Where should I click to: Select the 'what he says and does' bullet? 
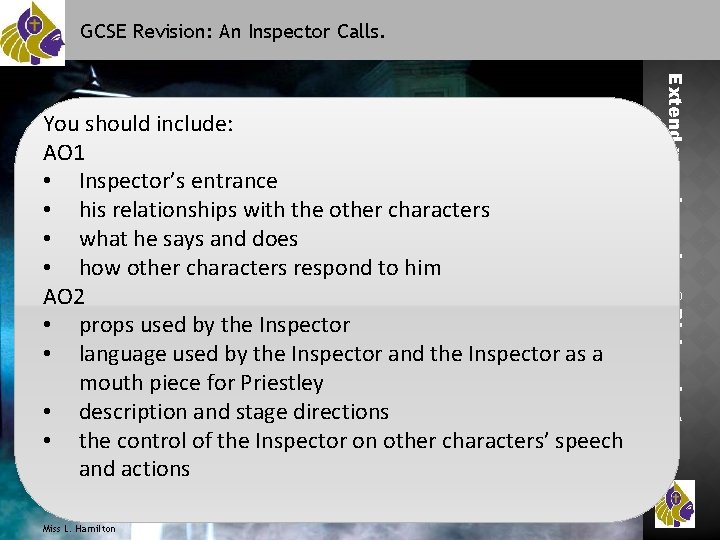coord(188,239)
